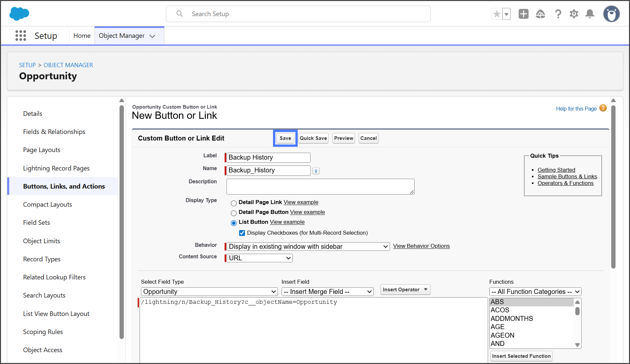Click the Trailhead guidance icon
The image size is (630, 364).
(540, 14)
